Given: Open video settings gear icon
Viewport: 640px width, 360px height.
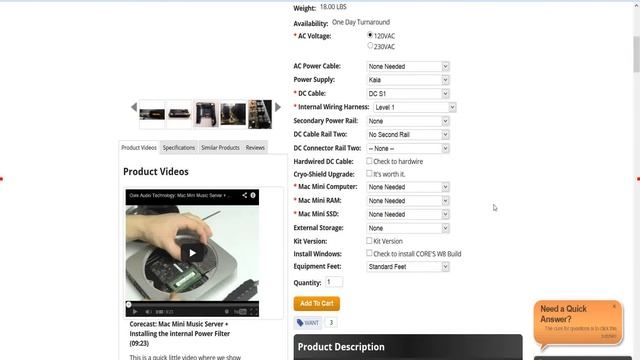Looking at the screenshot, I should point(227,311).
